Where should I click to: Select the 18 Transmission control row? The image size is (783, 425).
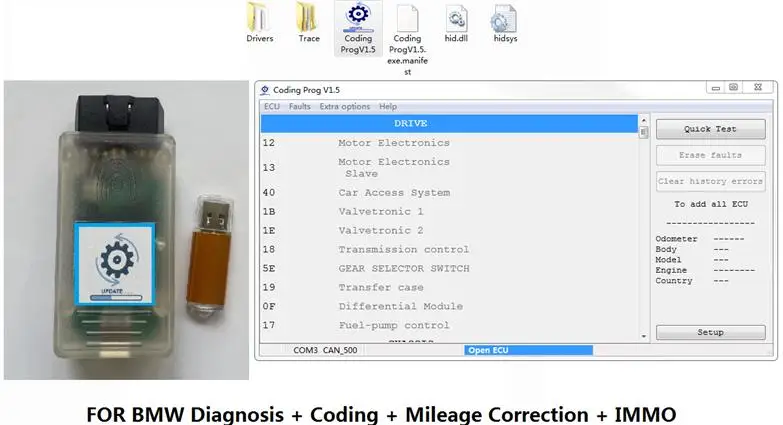pyautogui.click(x=449, y=249)
